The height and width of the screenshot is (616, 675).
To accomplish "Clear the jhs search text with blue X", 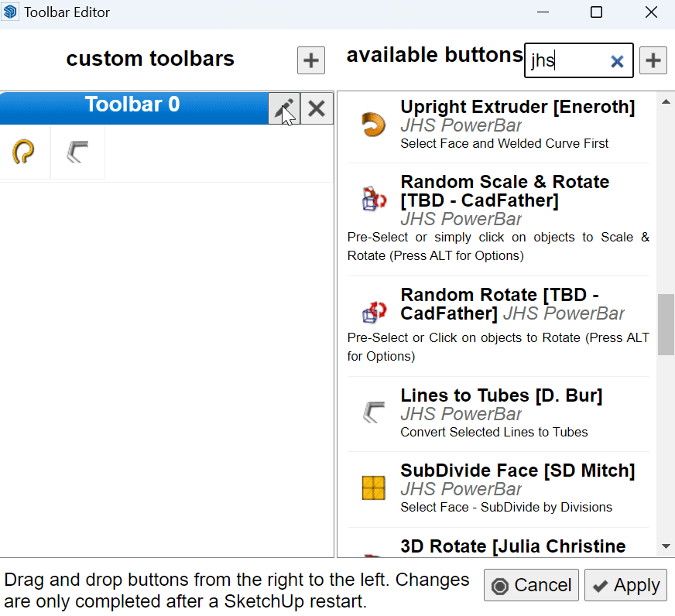I will (617, 62).
